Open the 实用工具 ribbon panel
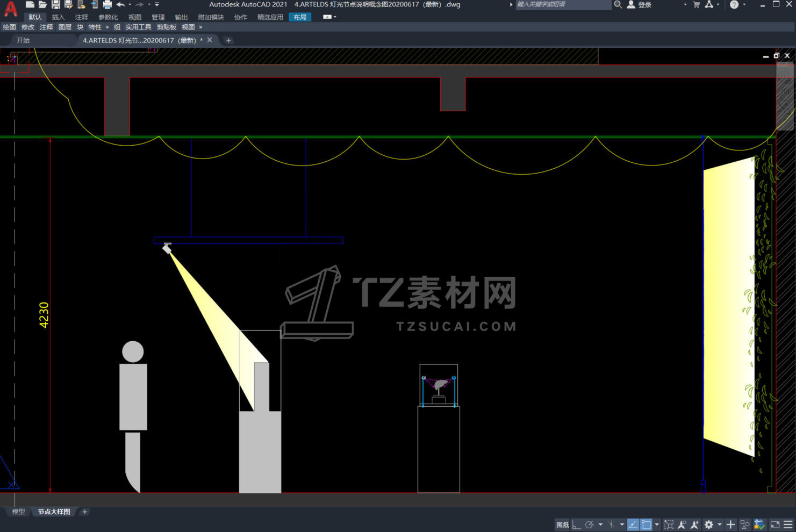 (x=138, y=27)
